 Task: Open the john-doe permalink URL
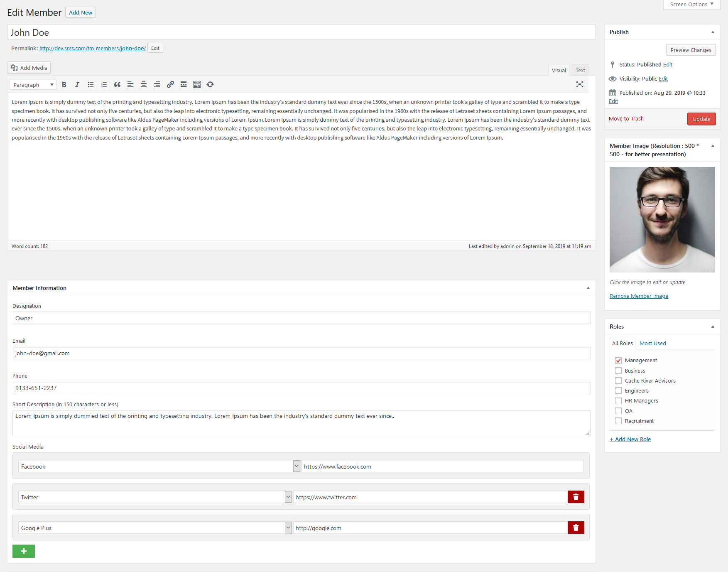tap(93, 48)
